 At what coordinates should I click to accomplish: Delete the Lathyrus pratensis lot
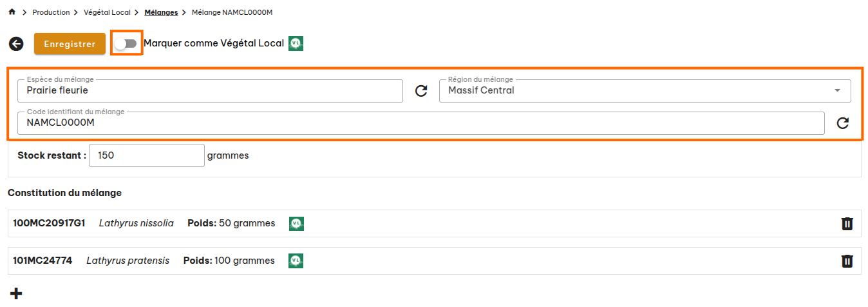(847, 261)
